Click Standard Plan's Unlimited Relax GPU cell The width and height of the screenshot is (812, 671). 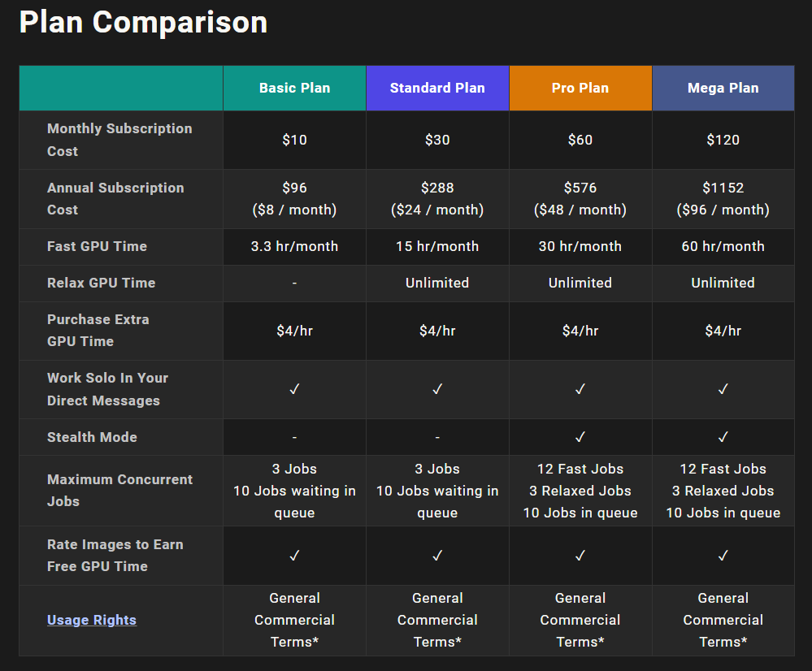(437, 283)
